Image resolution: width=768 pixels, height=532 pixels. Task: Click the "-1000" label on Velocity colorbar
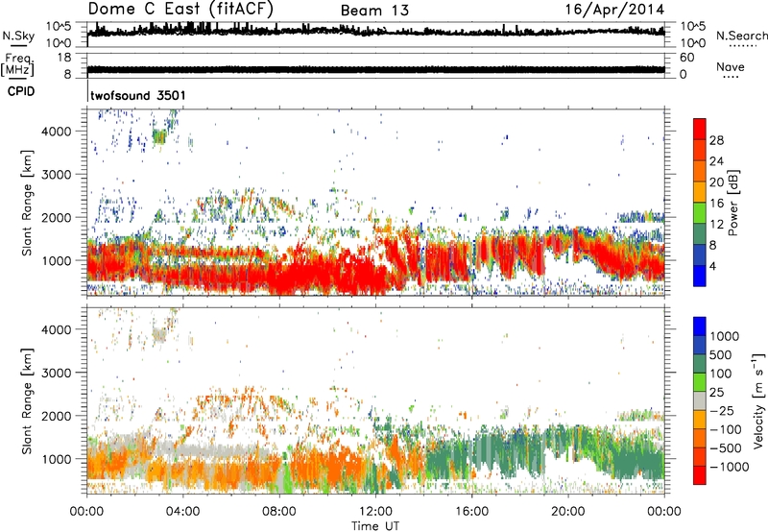729,467
